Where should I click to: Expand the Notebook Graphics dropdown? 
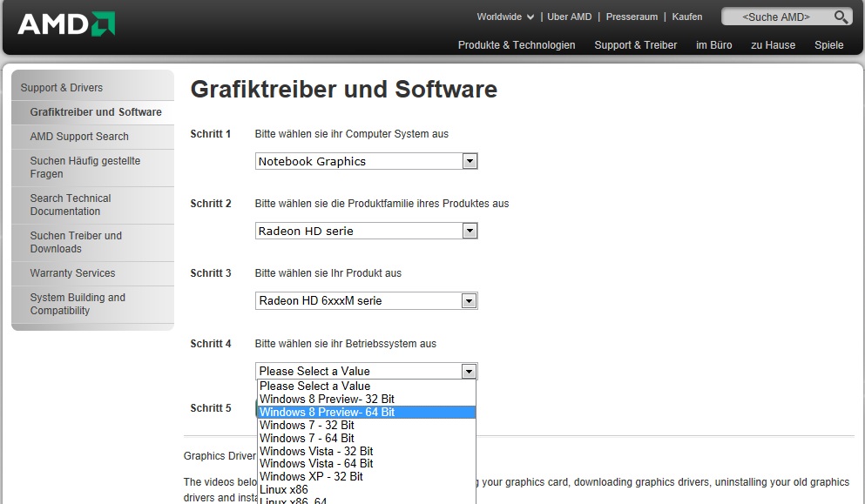367,161
